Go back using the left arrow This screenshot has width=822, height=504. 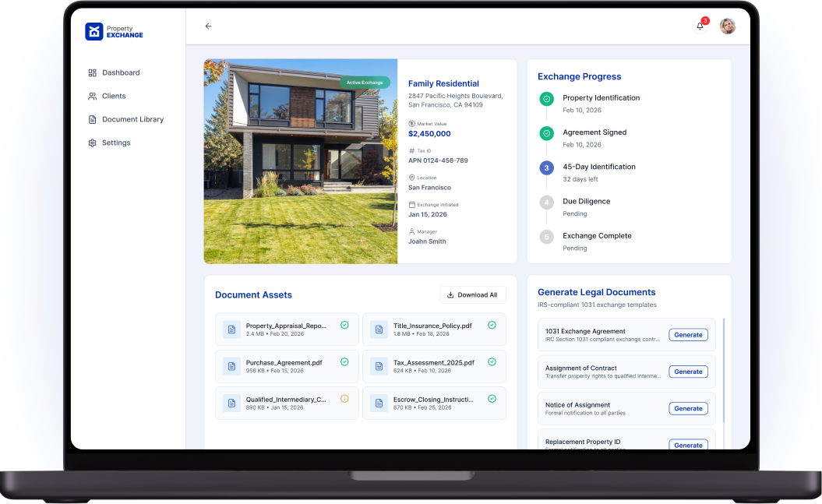pos(208,26)
